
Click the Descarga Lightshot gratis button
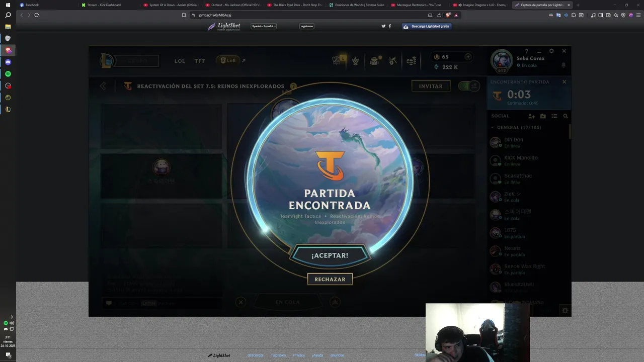click(x=427, y=26)
